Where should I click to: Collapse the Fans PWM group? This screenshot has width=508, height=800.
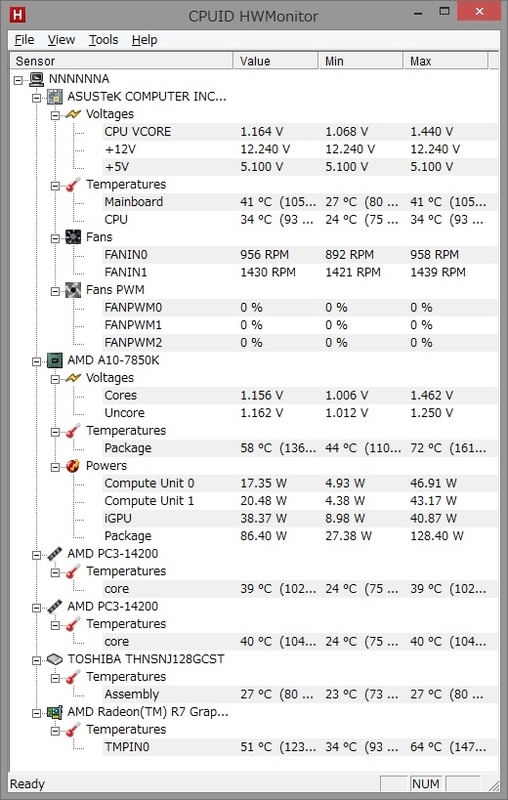[55, 290]
